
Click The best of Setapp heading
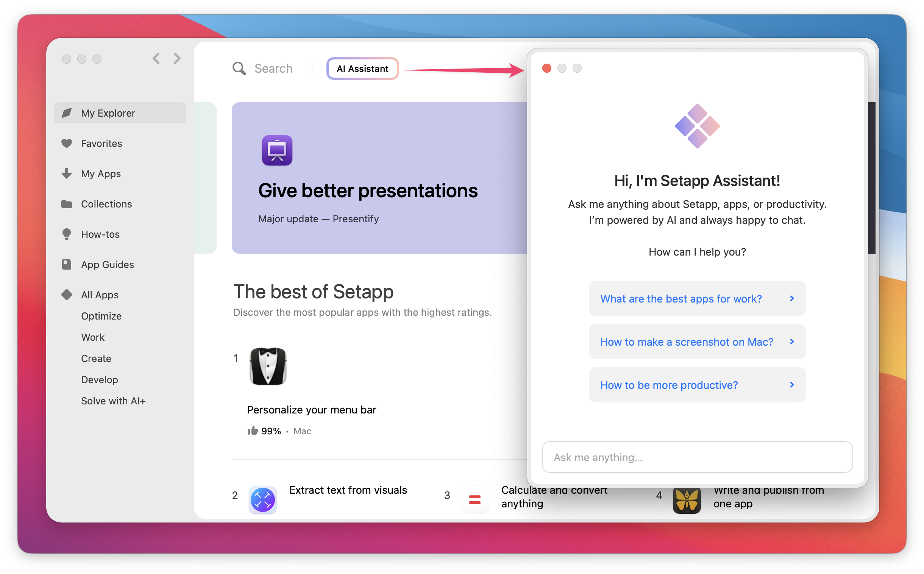click(x=313, y=292)
